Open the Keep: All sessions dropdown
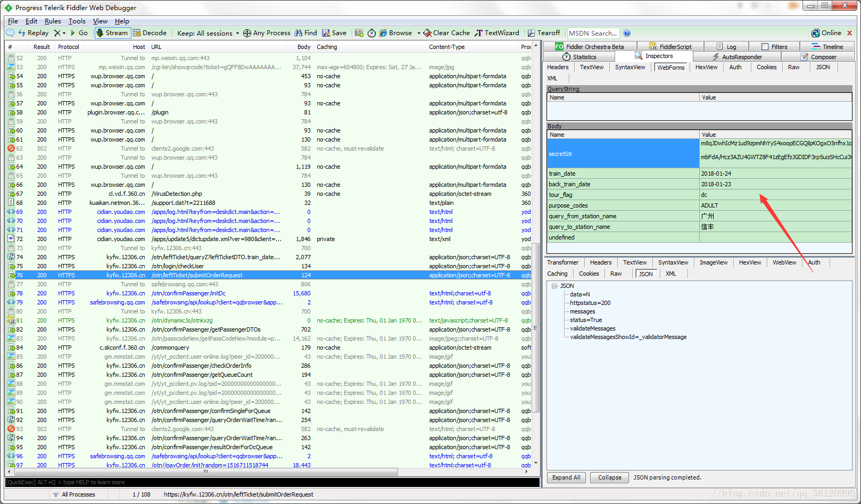This screenshot has width=861, height=504. click(x=208, y=33)
